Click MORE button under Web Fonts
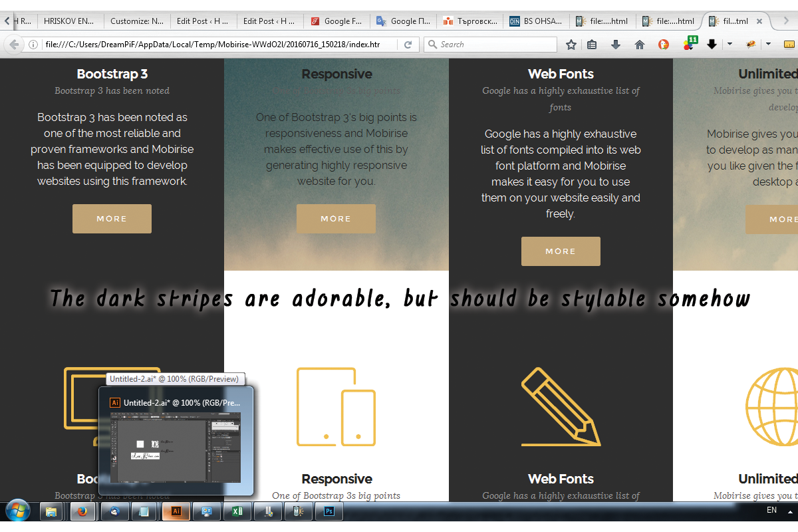 [561, 251]
